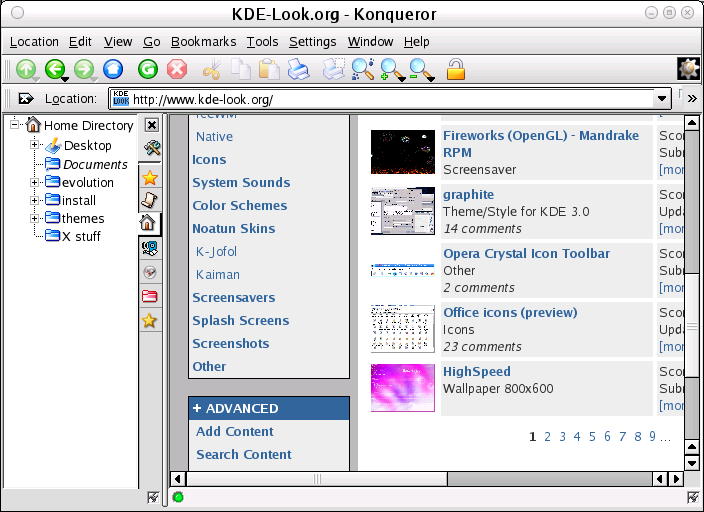This screenshot has height=512, width=704.
Task: Decrease font size with the minus magnifier
Action: coord(421,70)
